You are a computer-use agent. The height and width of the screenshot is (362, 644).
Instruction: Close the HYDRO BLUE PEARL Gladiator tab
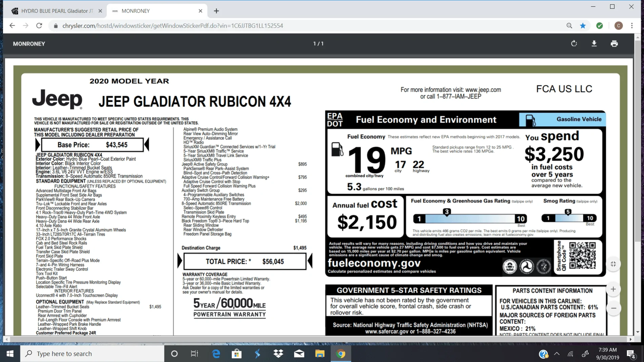[x=100, y=11]
